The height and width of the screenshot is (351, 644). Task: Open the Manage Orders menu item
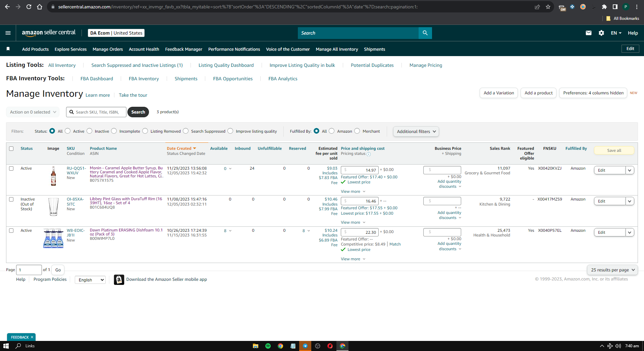(108, 49)
